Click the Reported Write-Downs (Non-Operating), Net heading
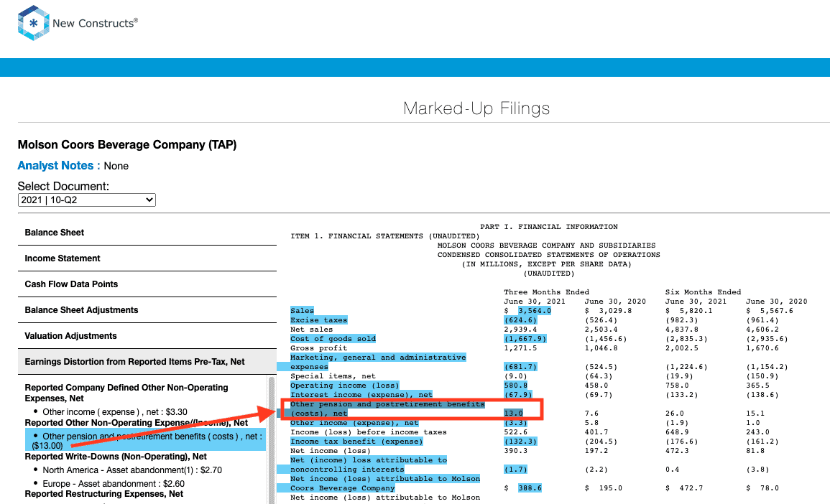Image resolution: width=830 pixels, height=504 pixels. 116,457
